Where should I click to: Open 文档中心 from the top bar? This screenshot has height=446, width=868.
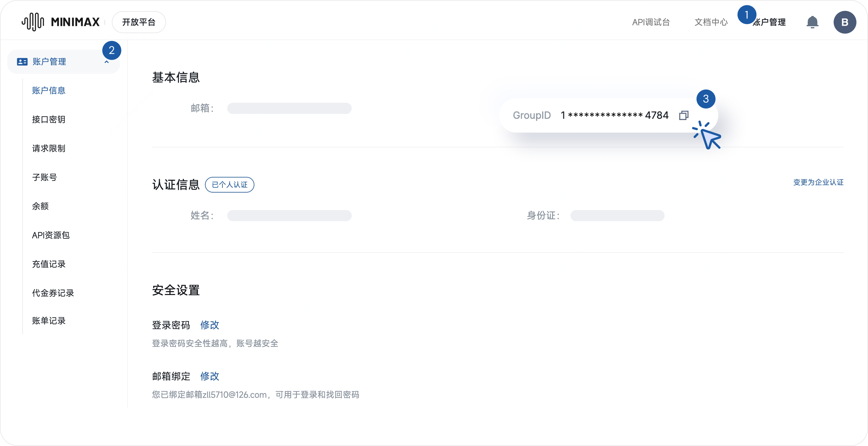tap(711, 22)
